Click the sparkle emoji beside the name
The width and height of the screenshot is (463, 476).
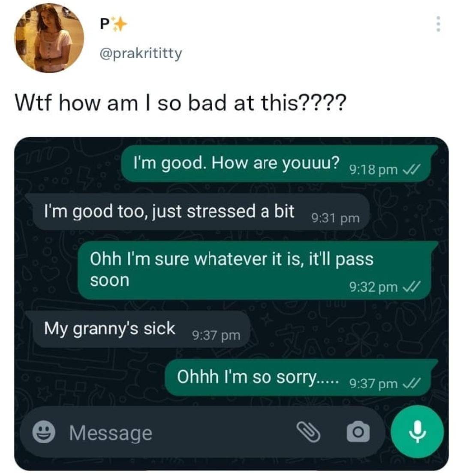pyautogui.click(x=118, y=24)
